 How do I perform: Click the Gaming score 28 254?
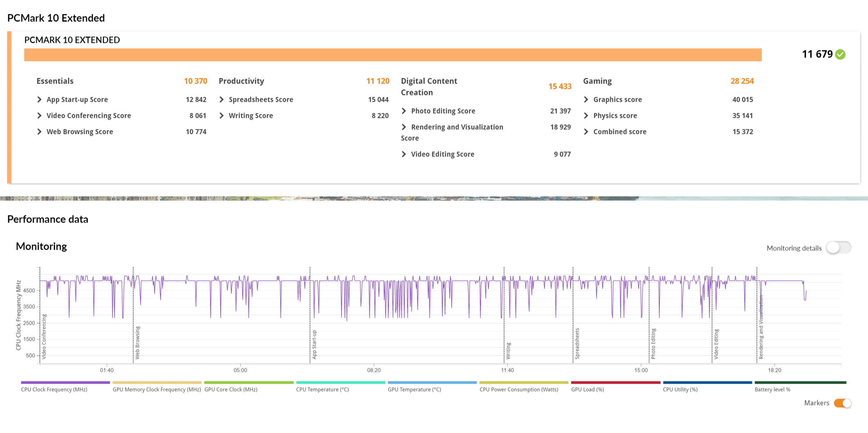coord(742,81)
